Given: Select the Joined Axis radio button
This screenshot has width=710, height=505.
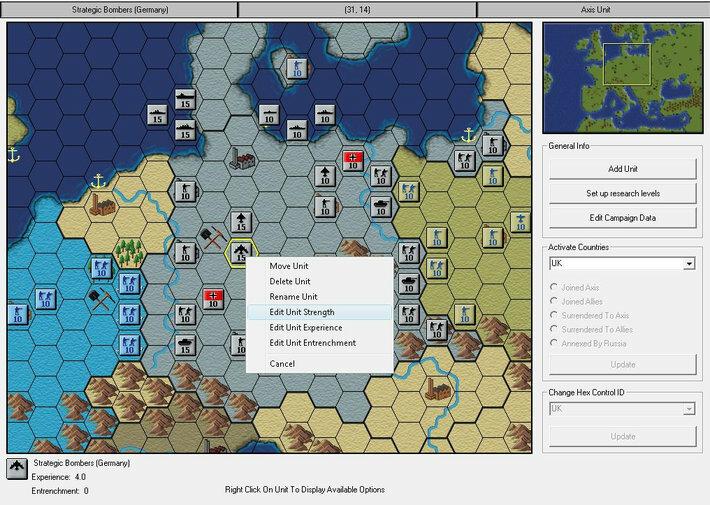Looking at the screenshot, I should (x=553, y=287).
